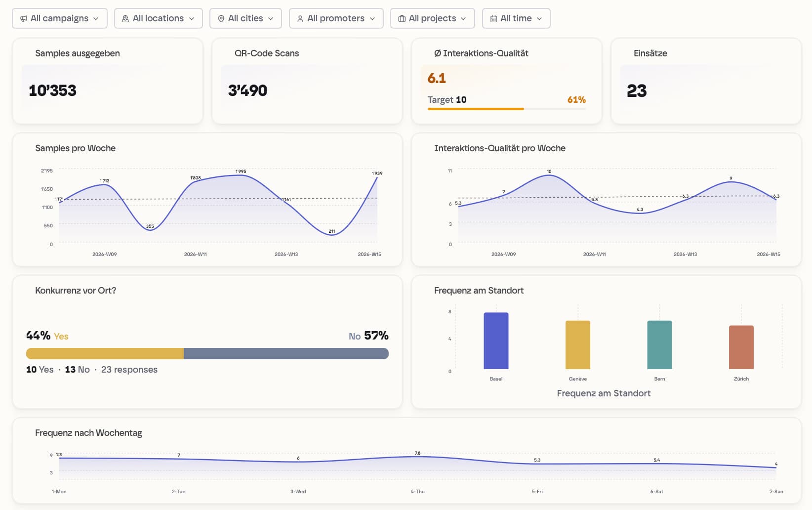Click the person-pin icon in locations filter
This screenshot has height=510, width=812.
point(125,19)
